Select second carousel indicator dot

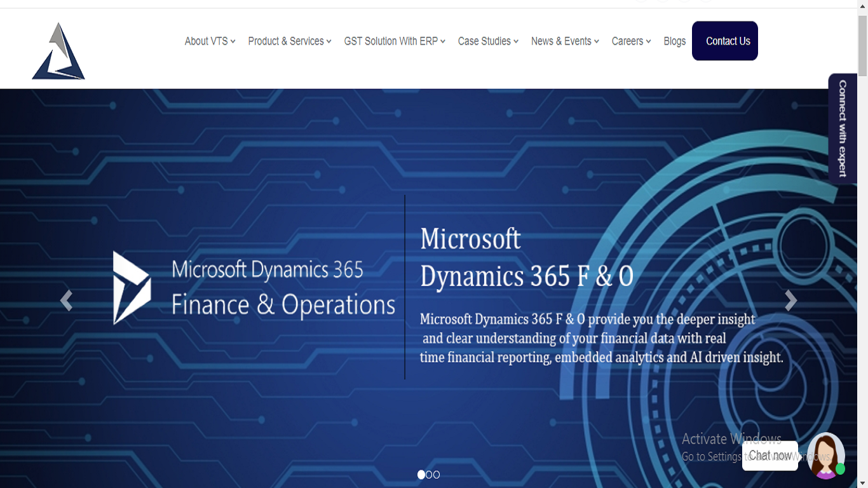[x=429, y=475]
